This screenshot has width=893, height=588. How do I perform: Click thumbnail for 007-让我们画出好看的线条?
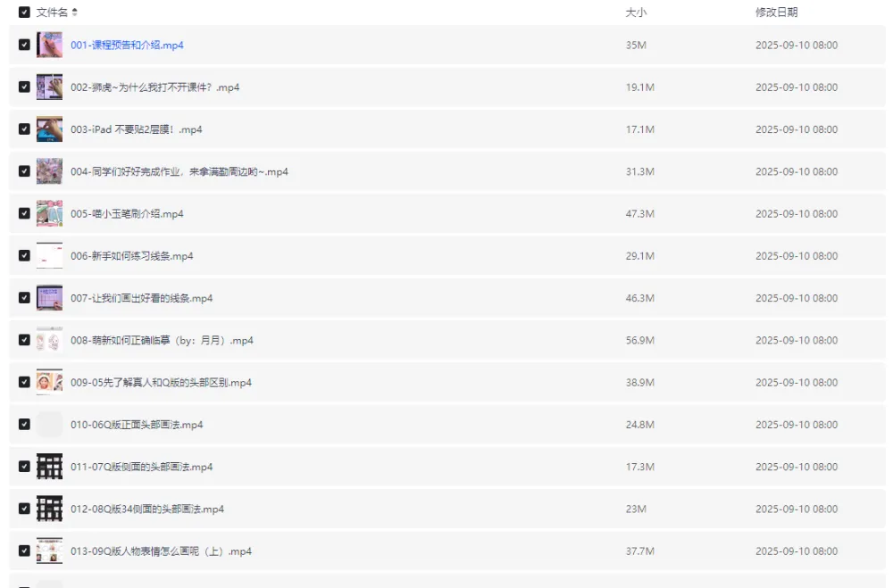tap(49, 298)
